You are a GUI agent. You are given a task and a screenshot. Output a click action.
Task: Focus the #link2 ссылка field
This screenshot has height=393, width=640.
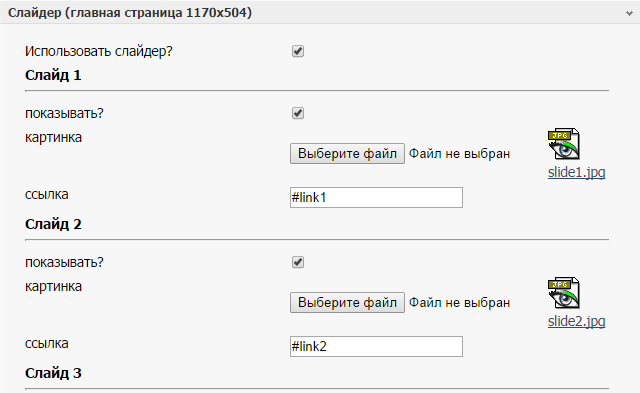376,346
